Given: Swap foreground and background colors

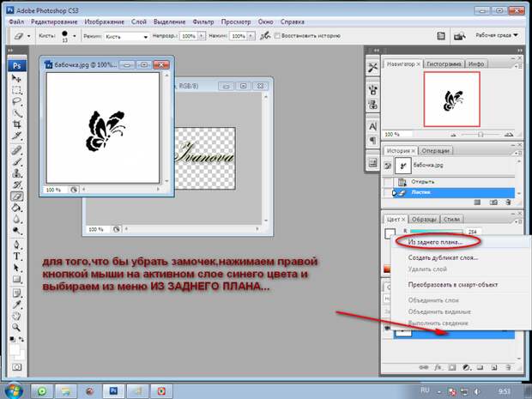Looking at the screenshot, I should (x=21, y=339).
